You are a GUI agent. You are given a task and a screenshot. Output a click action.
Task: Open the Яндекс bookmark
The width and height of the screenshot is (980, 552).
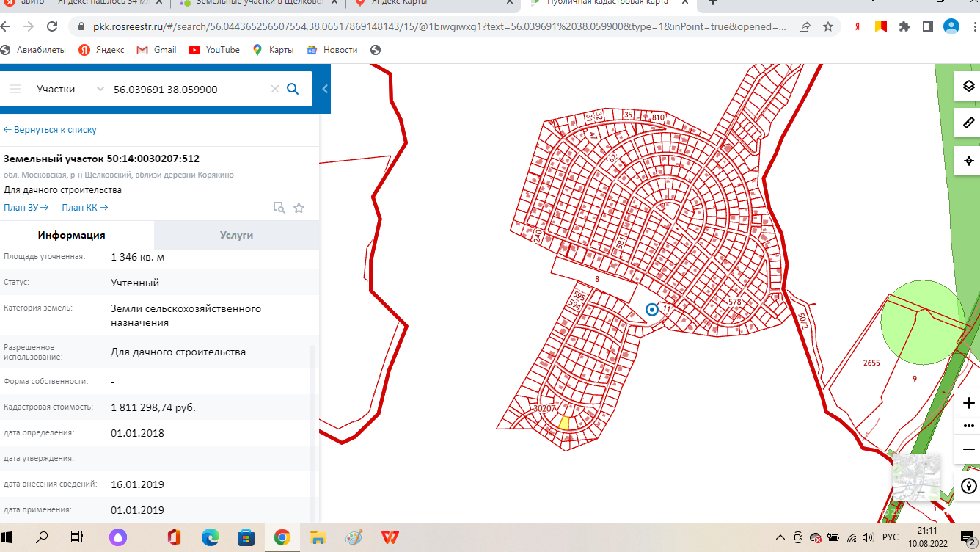pos(102,50)
